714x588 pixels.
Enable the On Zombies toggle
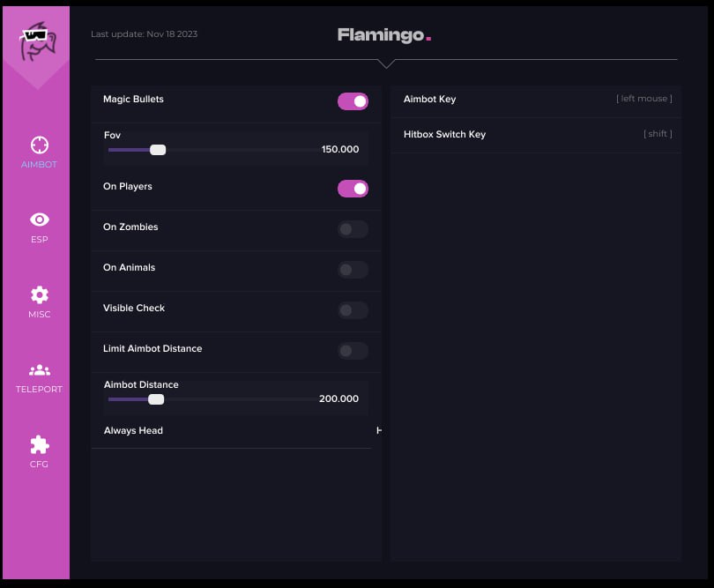(353, 229)
